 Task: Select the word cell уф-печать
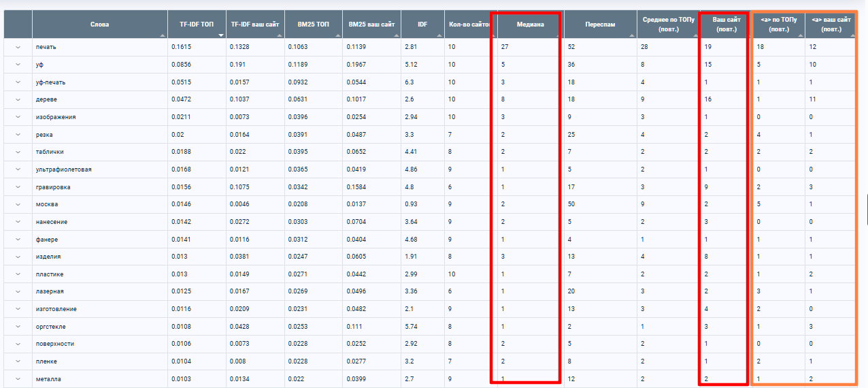pyautogui.click(x=51, y=82)
